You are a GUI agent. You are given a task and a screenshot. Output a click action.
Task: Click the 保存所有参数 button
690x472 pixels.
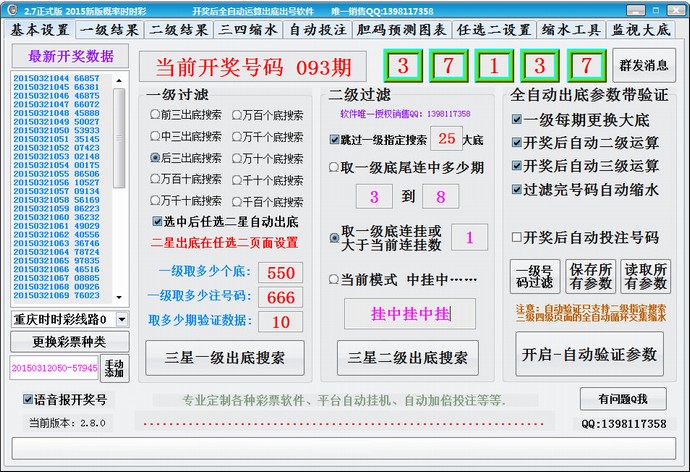point(589,277)
